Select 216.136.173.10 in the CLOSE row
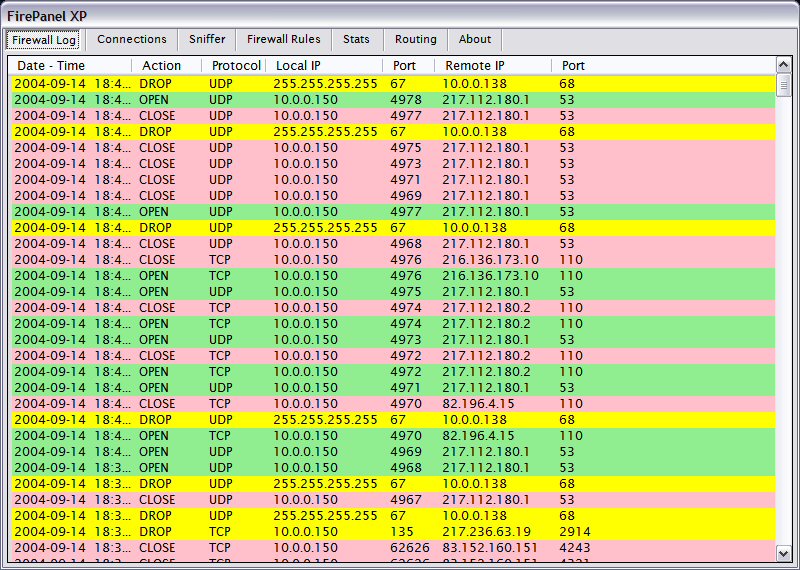Screen dimensions: 800x570 490,260
